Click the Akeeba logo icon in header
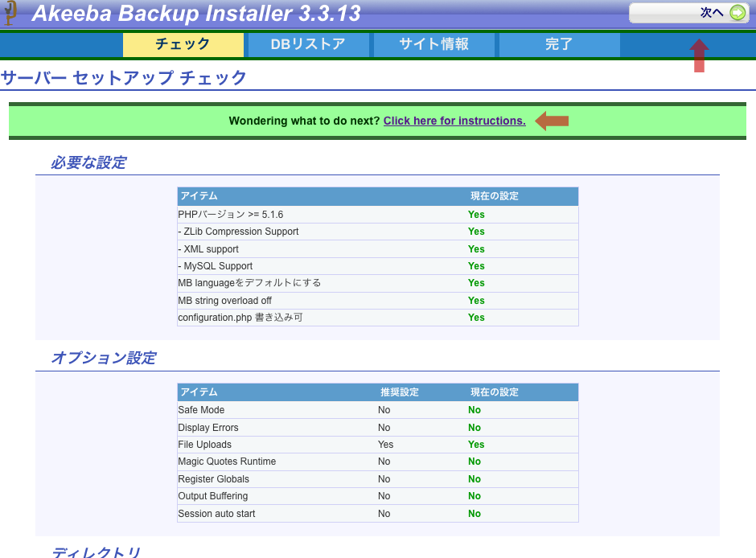This screenshot has height=558, width=756. 11,13
